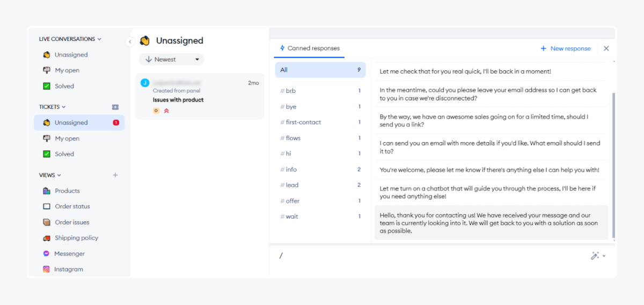This screenshot has width=644, height=305.
Task: Select the Canned responses tab
Action: click(310, 48)
